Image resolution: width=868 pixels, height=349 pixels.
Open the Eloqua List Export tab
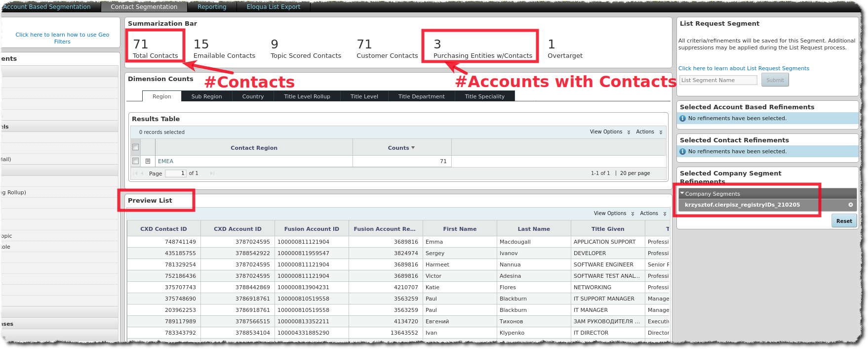(274, 7)
